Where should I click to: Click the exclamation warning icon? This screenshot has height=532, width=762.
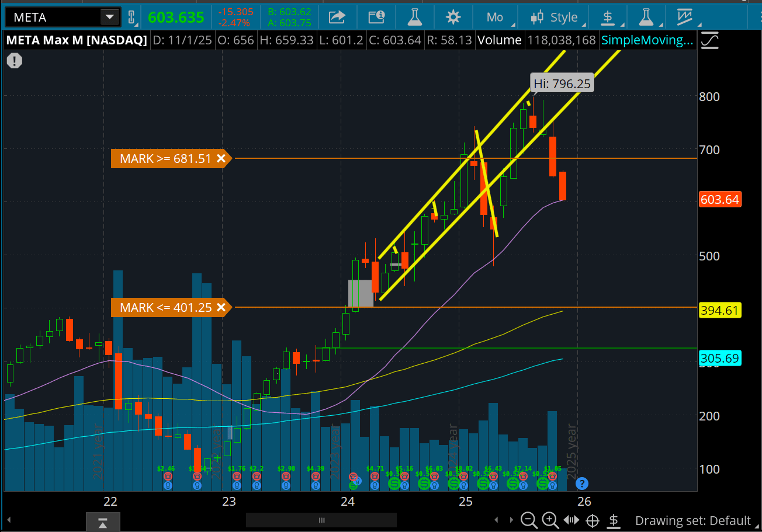pos(15,61)
